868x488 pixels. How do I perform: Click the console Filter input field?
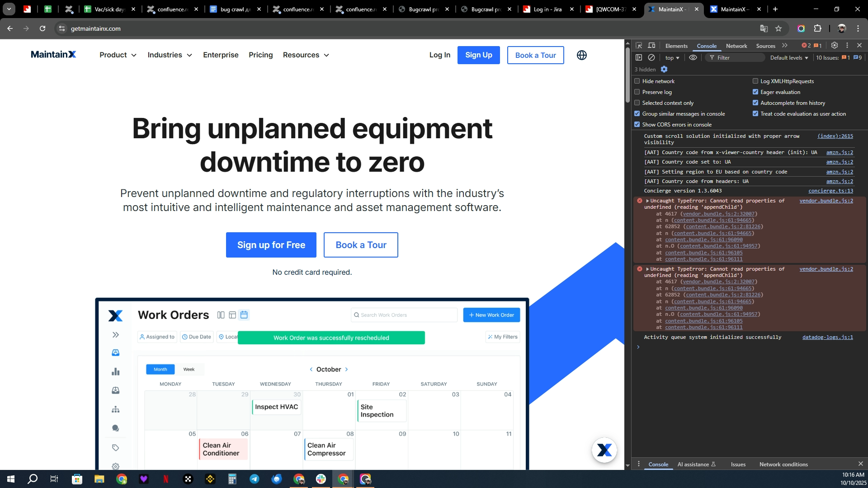[736, 57]
